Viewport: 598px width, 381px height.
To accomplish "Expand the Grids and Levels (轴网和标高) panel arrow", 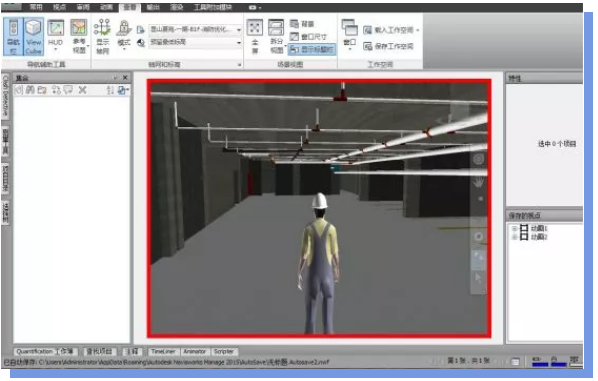I will (x=240, y=65).
